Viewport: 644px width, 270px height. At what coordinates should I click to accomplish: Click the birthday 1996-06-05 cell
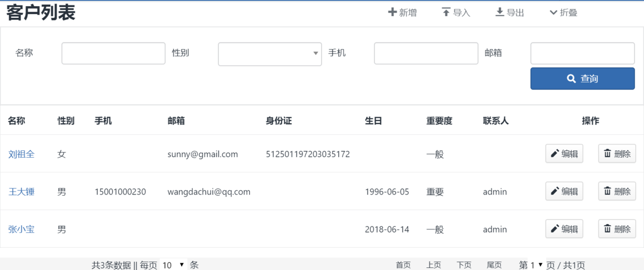387,191
